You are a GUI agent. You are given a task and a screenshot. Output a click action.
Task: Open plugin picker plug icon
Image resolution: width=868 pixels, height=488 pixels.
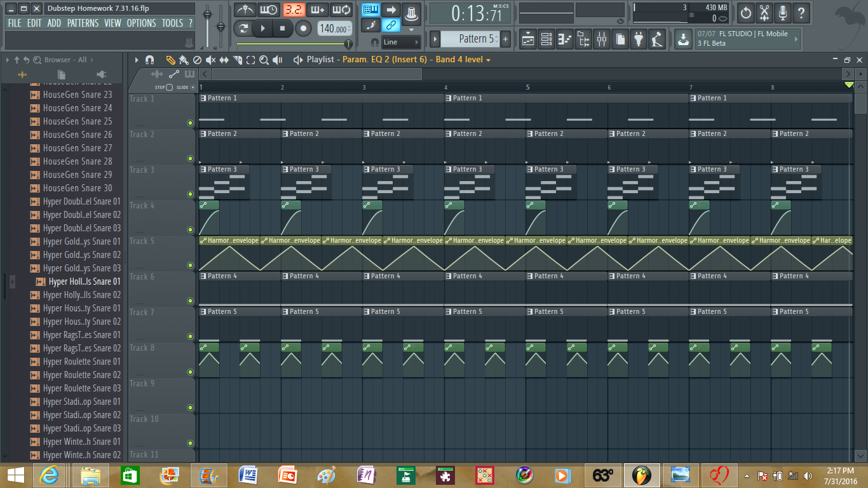[x=639, y=39]
